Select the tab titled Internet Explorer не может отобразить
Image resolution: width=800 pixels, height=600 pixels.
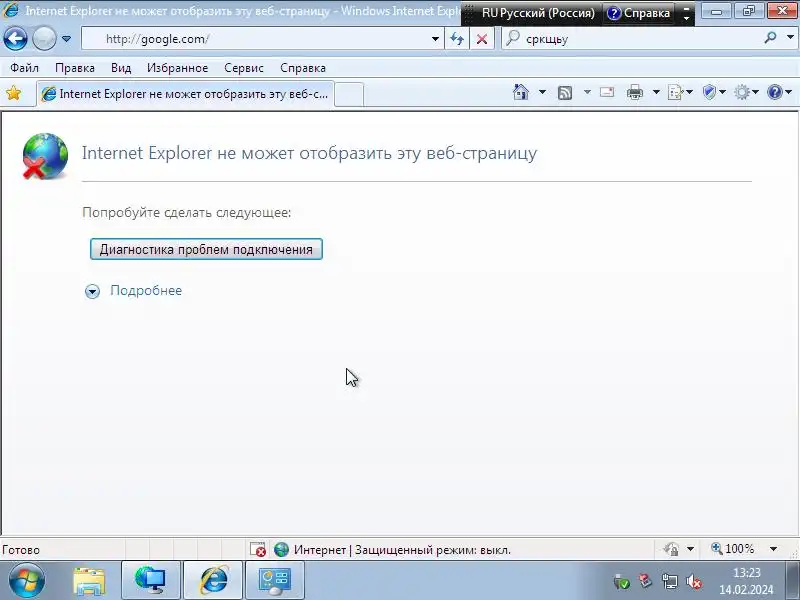[186, 94]
